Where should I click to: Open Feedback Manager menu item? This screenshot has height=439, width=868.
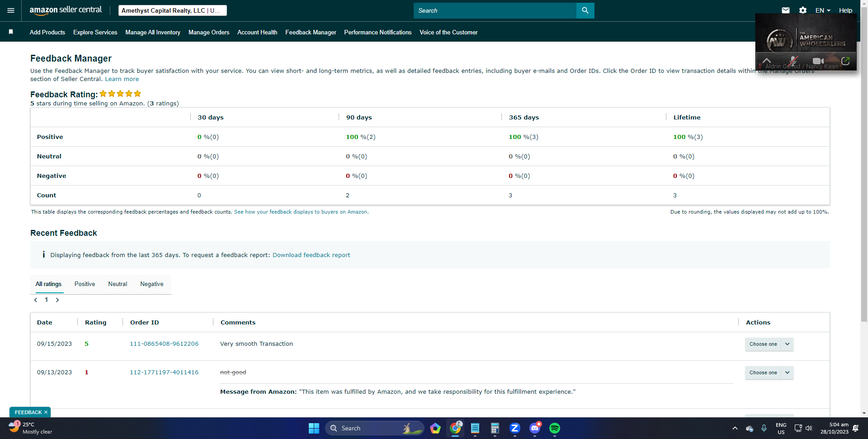pyautogui.click(x=311, y=32)
